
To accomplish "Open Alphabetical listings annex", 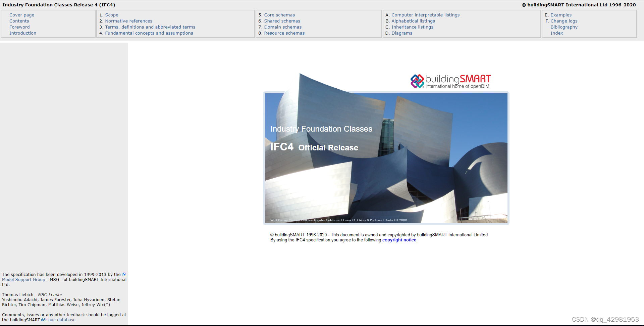I will [413, 21].
